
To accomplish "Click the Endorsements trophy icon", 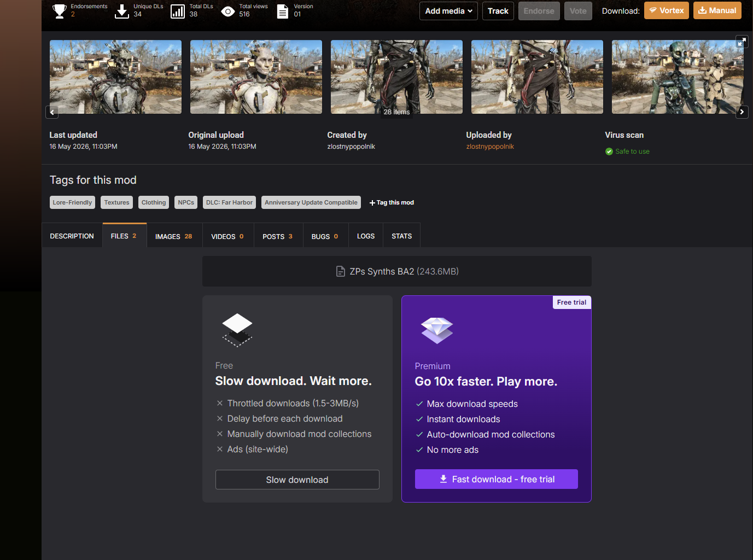I will point(60,11).
